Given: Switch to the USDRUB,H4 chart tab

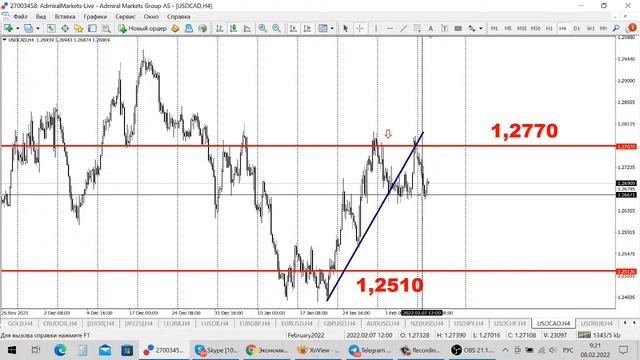Looking at the screenshot, I should [x=596, y=323].
